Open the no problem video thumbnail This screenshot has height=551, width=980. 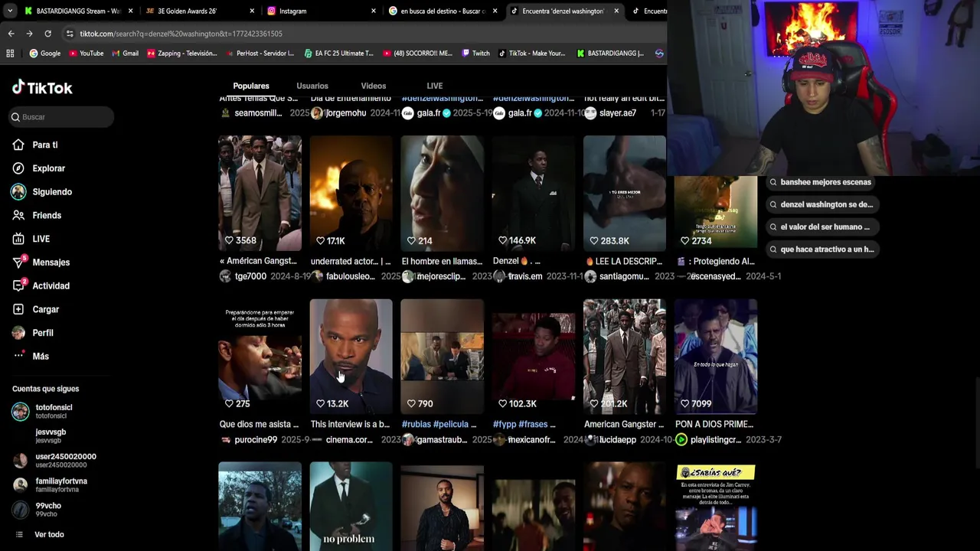click(x=351, y=506)
